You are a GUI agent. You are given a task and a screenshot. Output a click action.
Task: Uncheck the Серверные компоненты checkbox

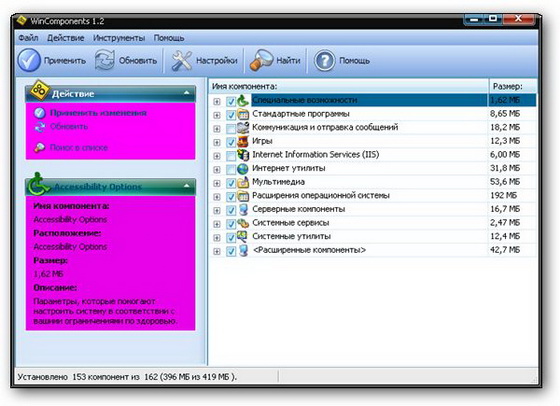231,210
